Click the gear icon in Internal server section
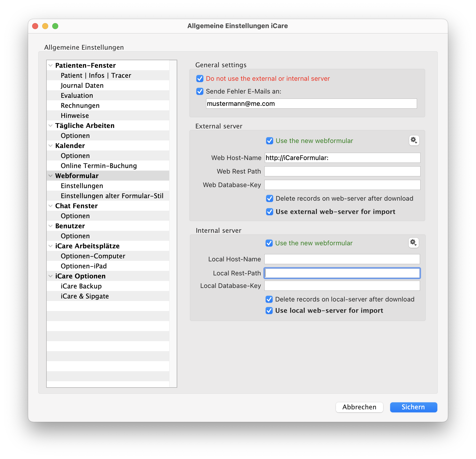The height and width of the screenshot is (459, 476). (413, 243)
